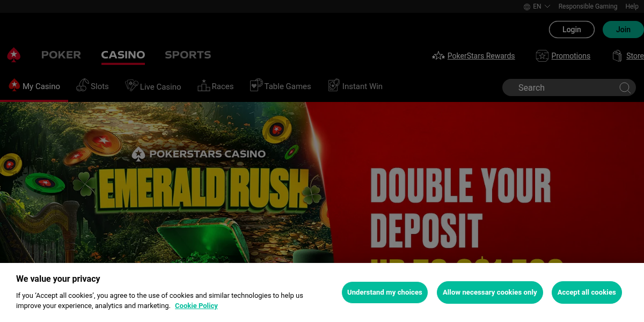Screen dimensions: 644x322
Task: Click the green Join button
Action: 623,30
